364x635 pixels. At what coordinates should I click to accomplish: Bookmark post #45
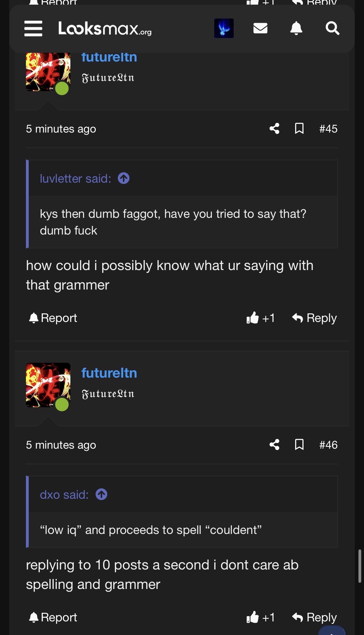coord(299,129)
